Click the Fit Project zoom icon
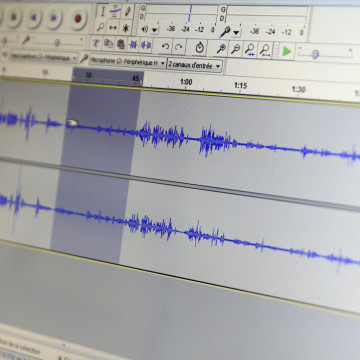This screenshot has width=360, height=360. point(265,51)
